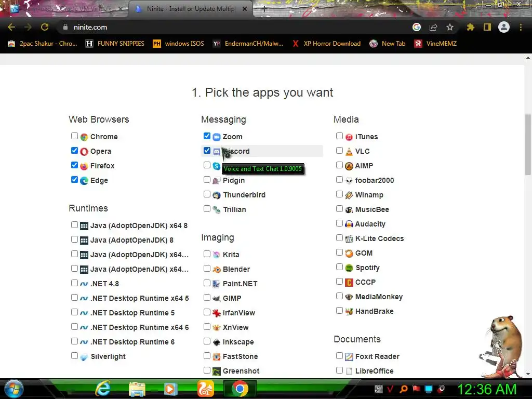Uncheck the Opera checkbox
This screenshot has width=532, height=399.
click(74, 151)
